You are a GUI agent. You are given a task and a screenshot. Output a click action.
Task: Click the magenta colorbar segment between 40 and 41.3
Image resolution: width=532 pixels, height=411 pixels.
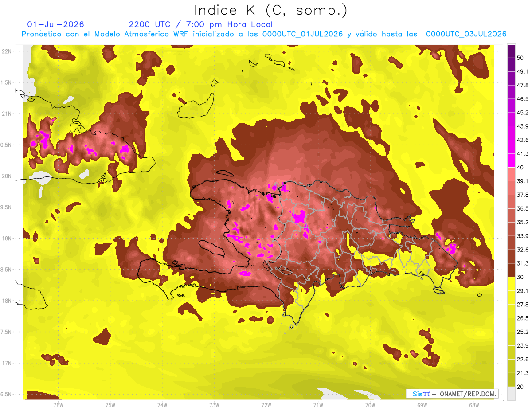pos(511,160)
